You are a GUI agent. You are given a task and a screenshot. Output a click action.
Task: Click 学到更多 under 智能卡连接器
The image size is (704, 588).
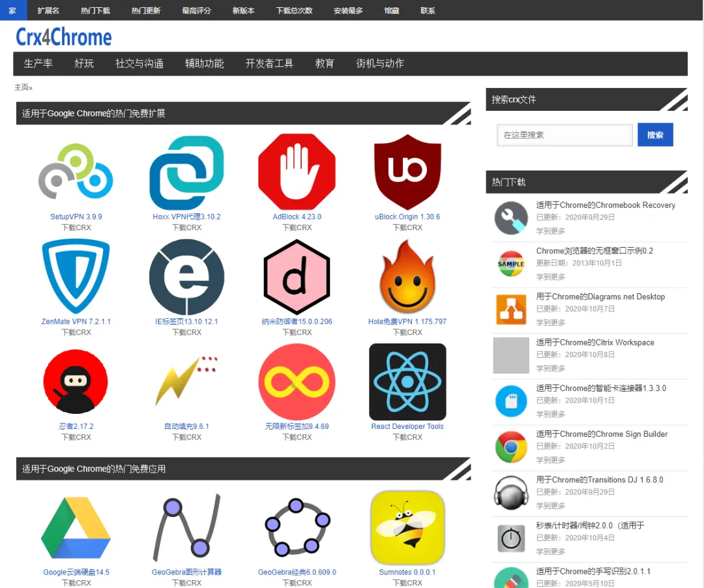pos(550,415)
